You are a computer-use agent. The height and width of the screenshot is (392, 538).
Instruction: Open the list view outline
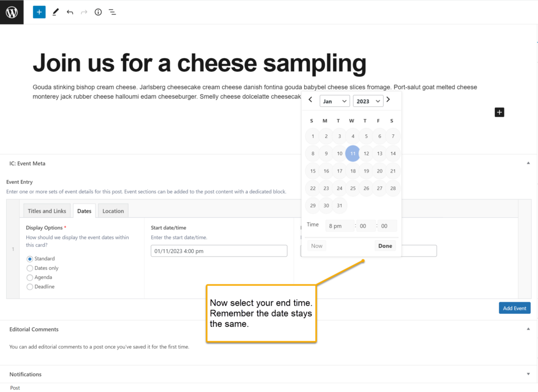(x=112, y=12)
